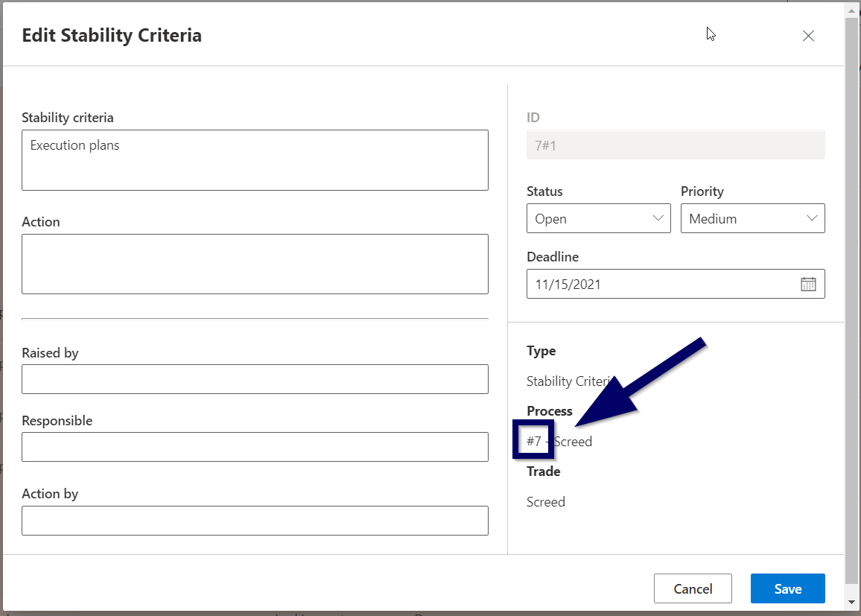Open the Deadline calendar picker icon
Image resolution: width=861 pixels, height=616 pixels.
click(x=808, y=284)
